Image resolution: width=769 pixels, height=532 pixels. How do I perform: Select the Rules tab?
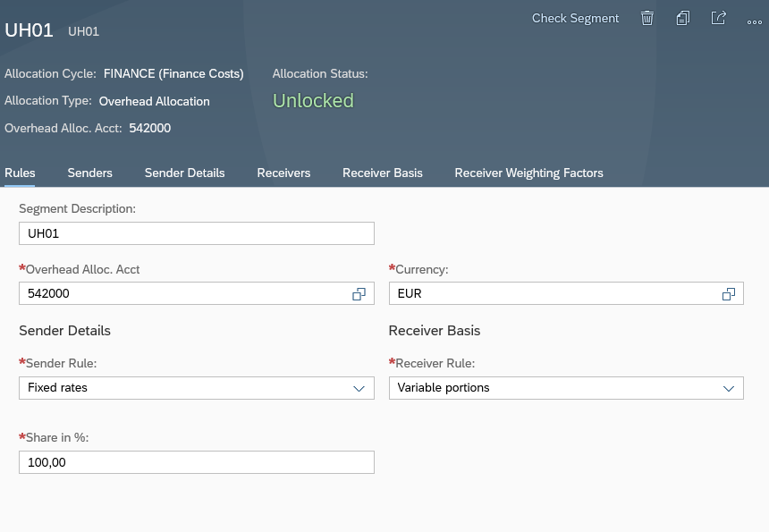[x=20, y=173]
